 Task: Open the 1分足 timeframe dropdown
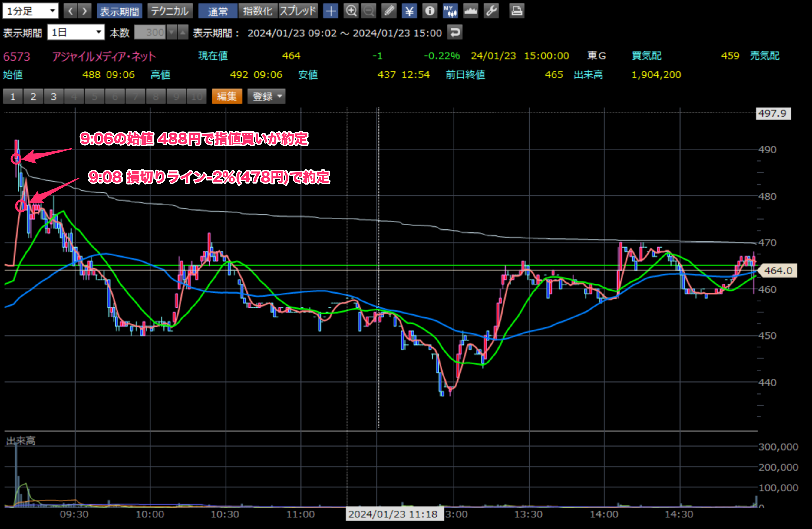(30, 11)
